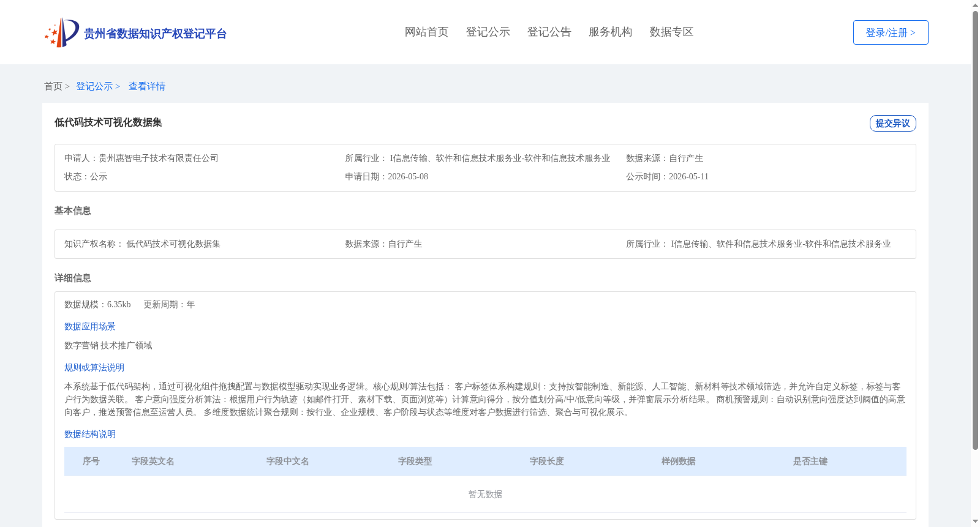Click the vertical scrollbar thumb

click(x=975, y=230)
